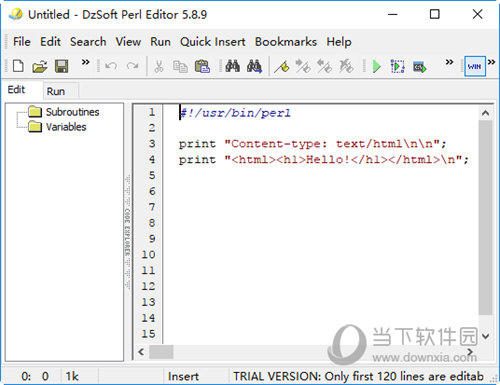Click the New file icon
The image size is (500, 385).
[x=18, y=66]
